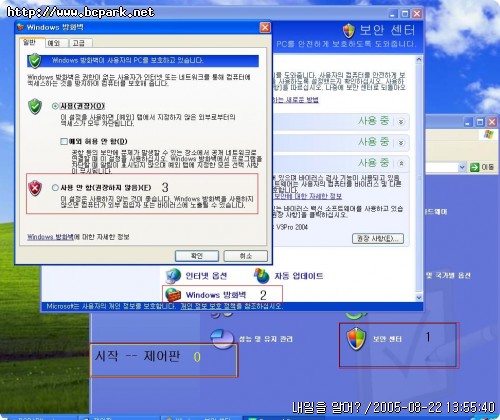Click the 인터넷 옵션 text label

[x=206, y=276]
